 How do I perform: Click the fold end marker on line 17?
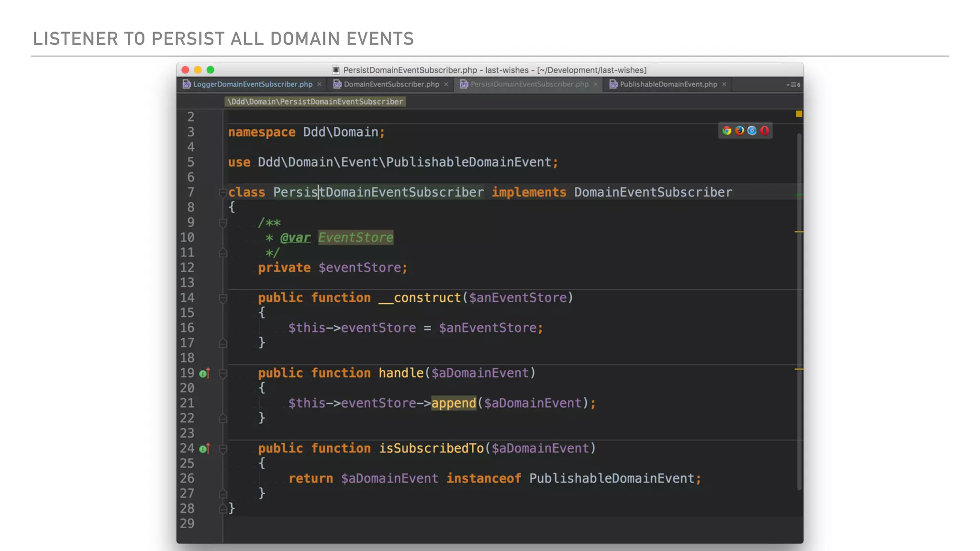pyautogui.click(x=223, y=343)
